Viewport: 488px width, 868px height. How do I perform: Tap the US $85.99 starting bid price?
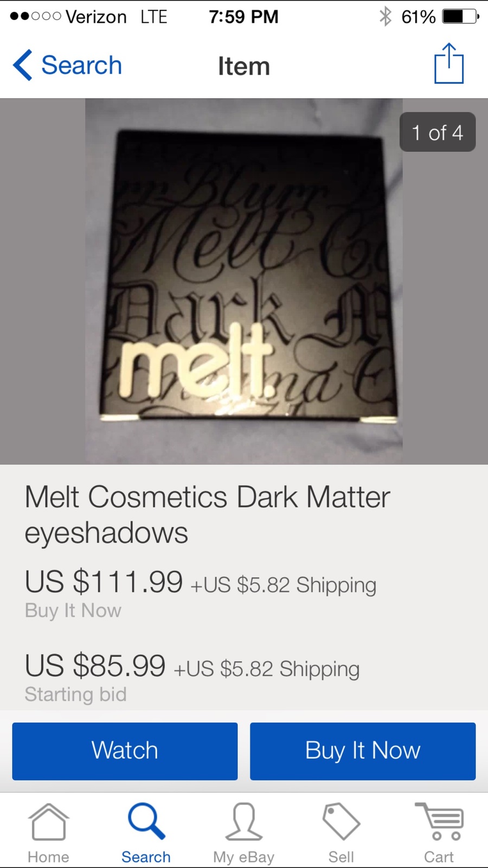coord(95,666)
